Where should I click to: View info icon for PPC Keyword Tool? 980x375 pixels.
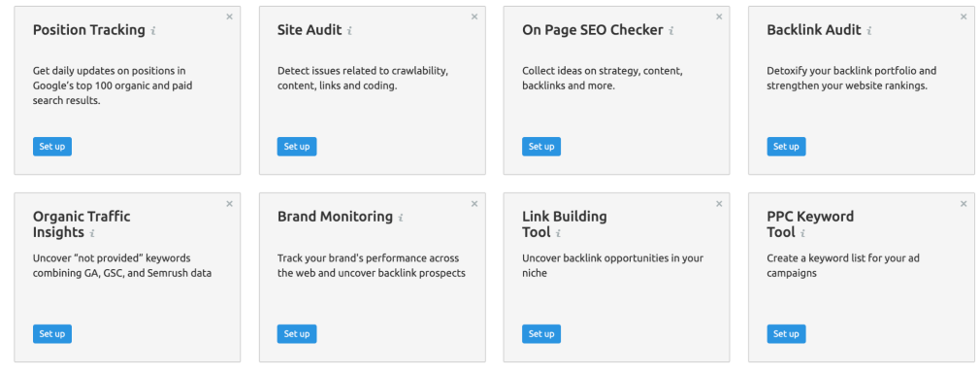point(803,233)
